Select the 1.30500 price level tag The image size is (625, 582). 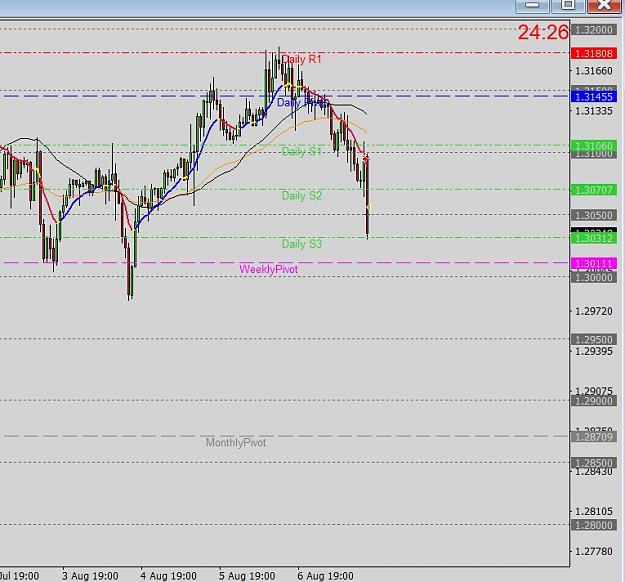pos(594,215)
